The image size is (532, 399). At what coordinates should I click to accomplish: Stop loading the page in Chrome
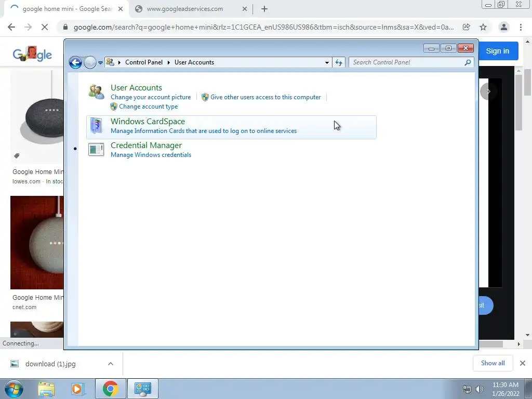(x=45, y=27)
